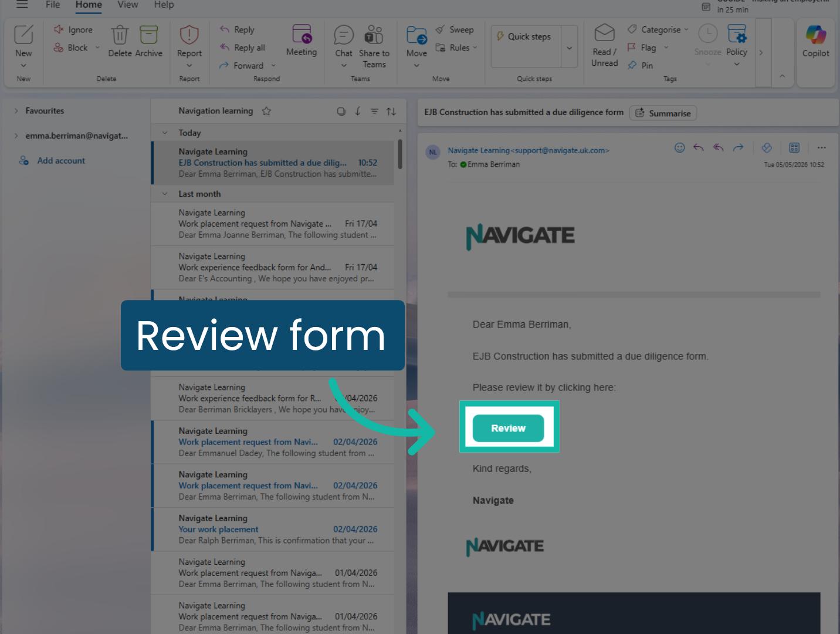This screenshot has width=840, height=634.
Task: Click the Ignore conversation icon
Action: pos(59,29)
